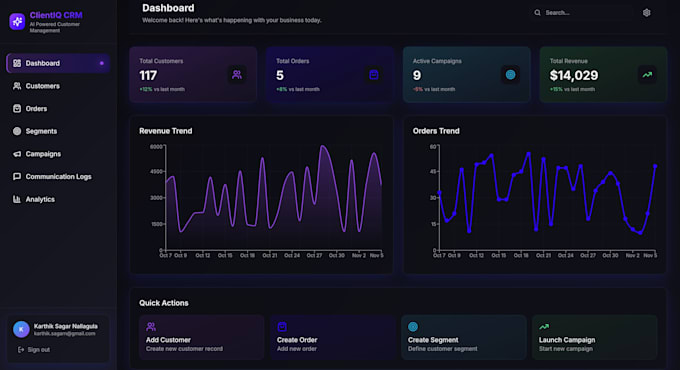Viewport: 680px width, 370px height.
Task: Select the Launch Campaign quick action
Action: [595, 337]
